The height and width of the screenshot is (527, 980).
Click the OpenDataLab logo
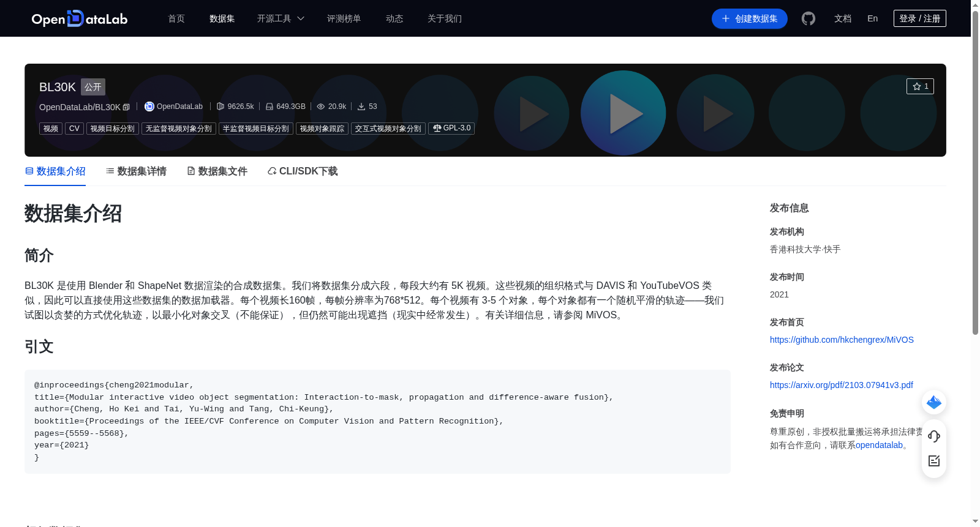[x=80, y=18]
